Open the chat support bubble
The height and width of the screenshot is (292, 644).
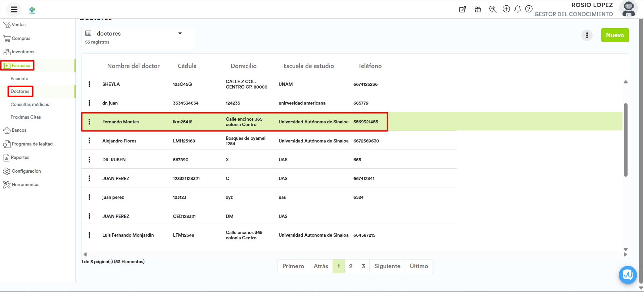click(x=627, y=275)
